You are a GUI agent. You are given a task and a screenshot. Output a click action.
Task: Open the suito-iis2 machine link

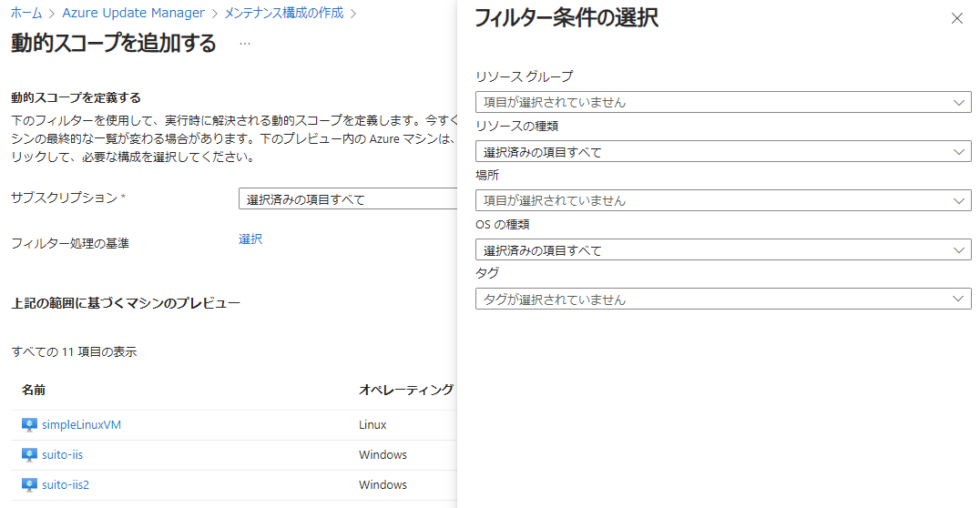coord(66,485)
